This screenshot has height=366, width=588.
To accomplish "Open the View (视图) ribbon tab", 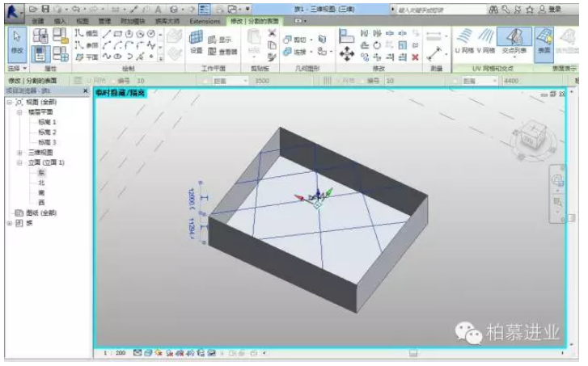I will tap(82, 21).
